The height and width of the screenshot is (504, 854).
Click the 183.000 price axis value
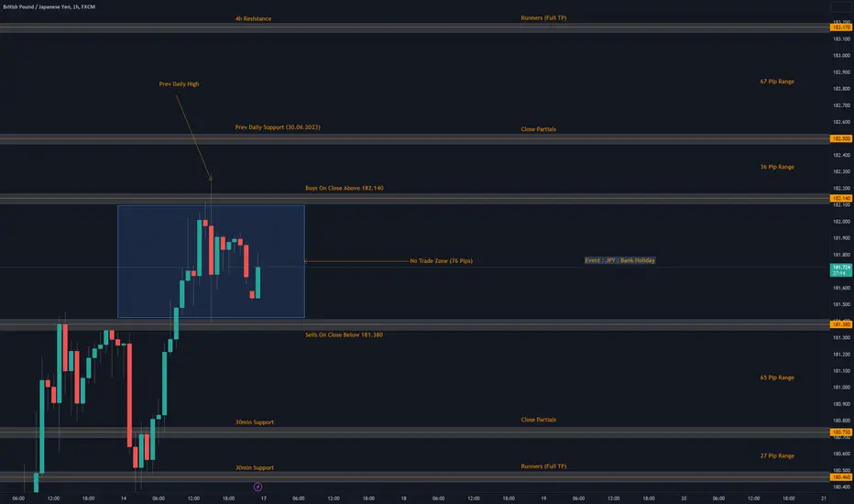click(841, 55)
